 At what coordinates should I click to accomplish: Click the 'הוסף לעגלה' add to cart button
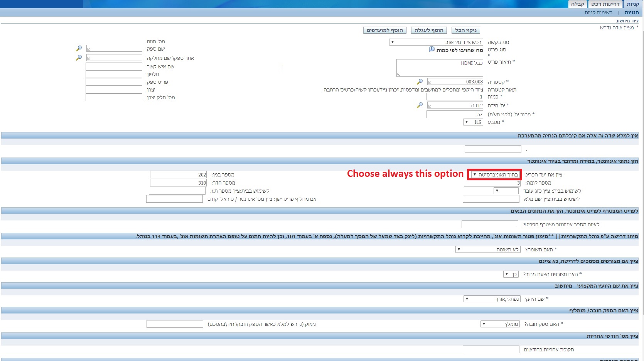429,30
